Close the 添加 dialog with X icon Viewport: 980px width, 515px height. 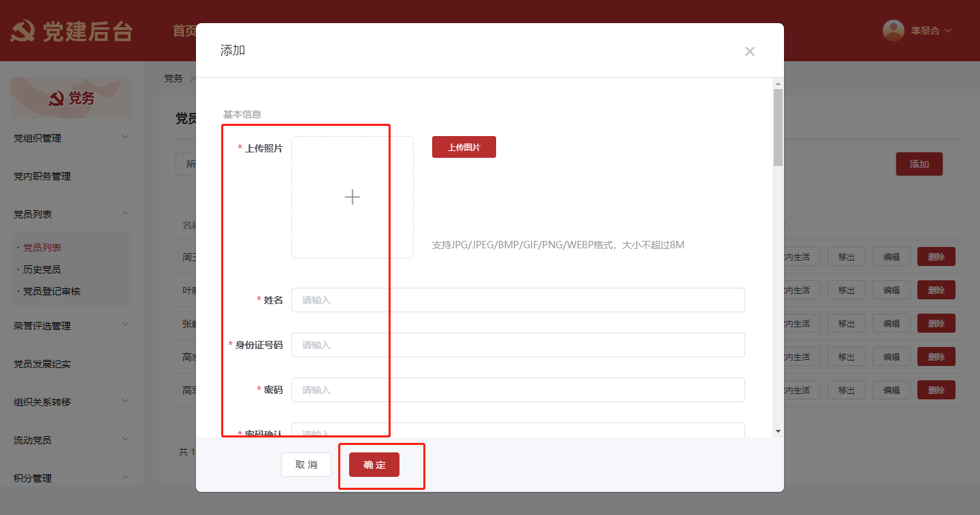tap(749, 51)
